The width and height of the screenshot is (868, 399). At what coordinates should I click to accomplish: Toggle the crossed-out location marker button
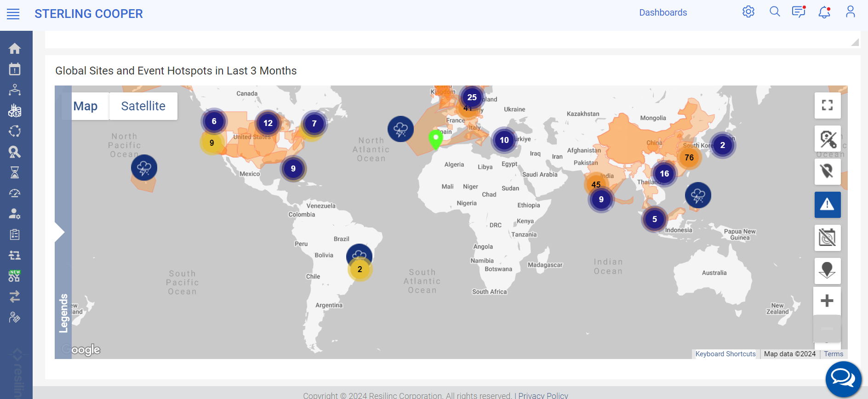click(x=828, y=171)
